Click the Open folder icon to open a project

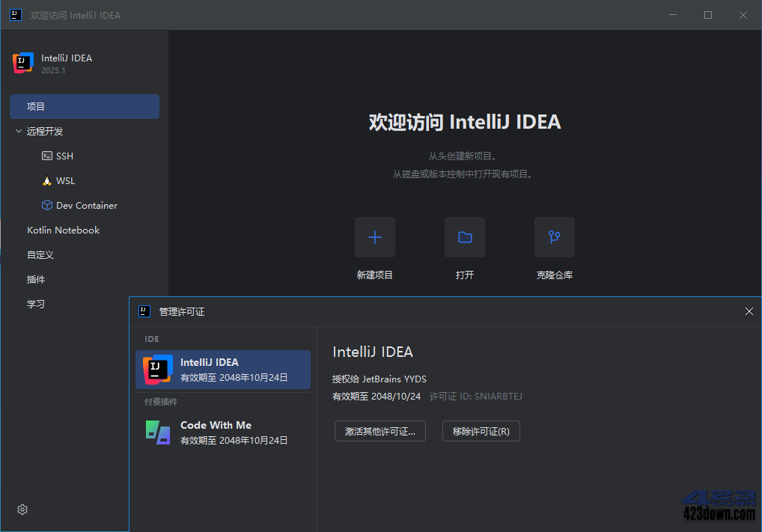(x=464, y=236)
